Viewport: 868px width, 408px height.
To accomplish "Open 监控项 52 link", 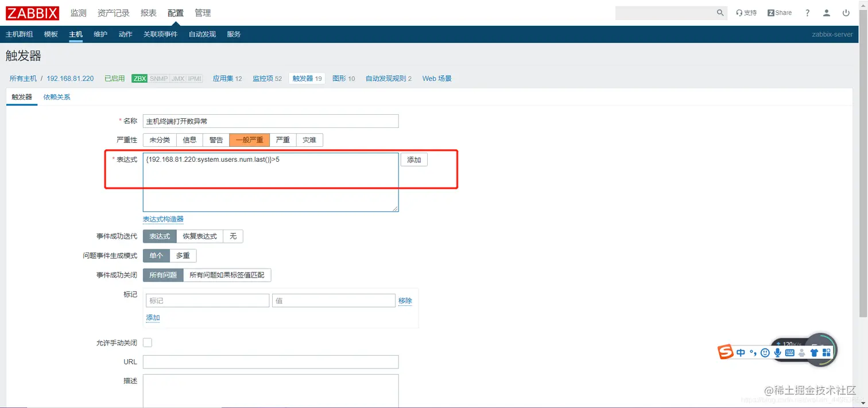I will [268, 79].
